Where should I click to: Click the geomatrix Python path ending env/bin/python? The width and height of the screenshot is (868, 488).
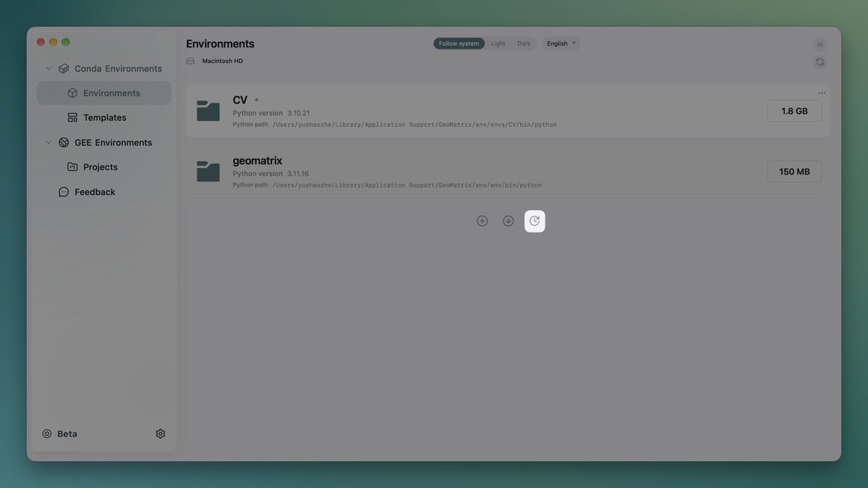[407, 185]
